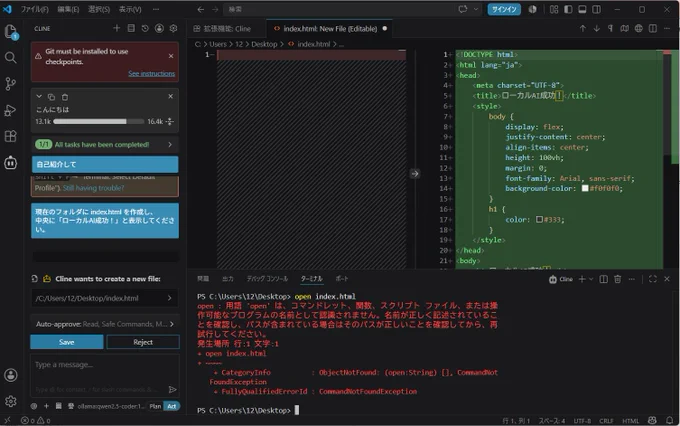Click the #333 color swatch

click(539, 220)
